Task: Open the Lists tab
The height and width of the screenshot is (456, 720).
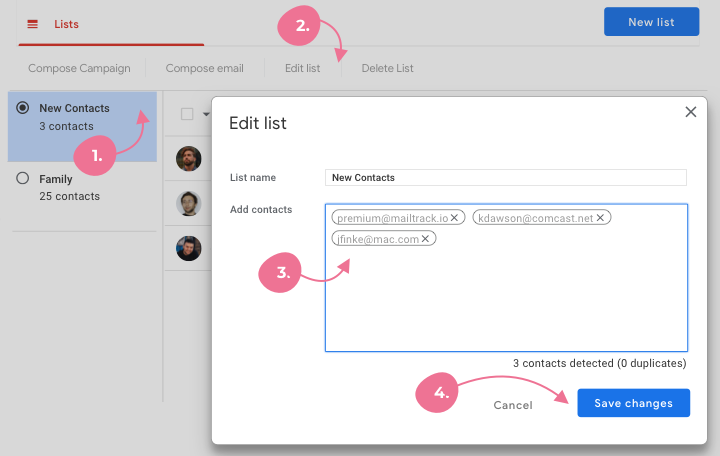Action: [x=67, y=24]
